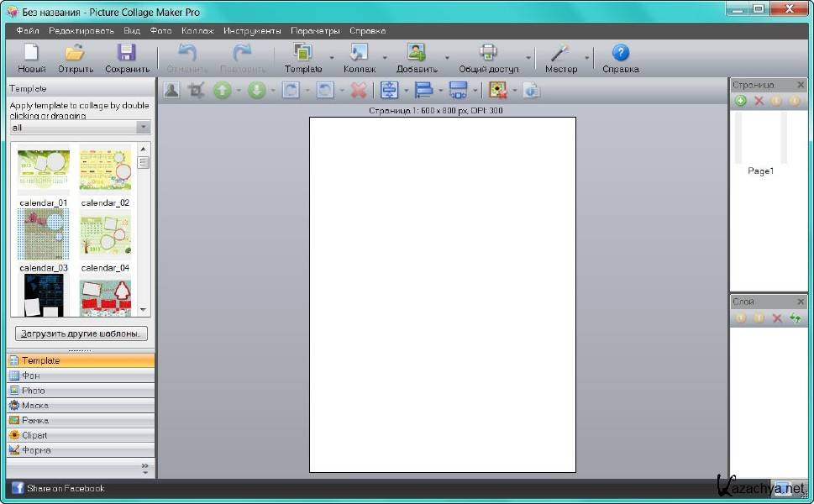Image resolution: width=814 pixels, height=504 pixels.
Task: Select the calendar_02 template thumbnail
Action: point(105,171)
